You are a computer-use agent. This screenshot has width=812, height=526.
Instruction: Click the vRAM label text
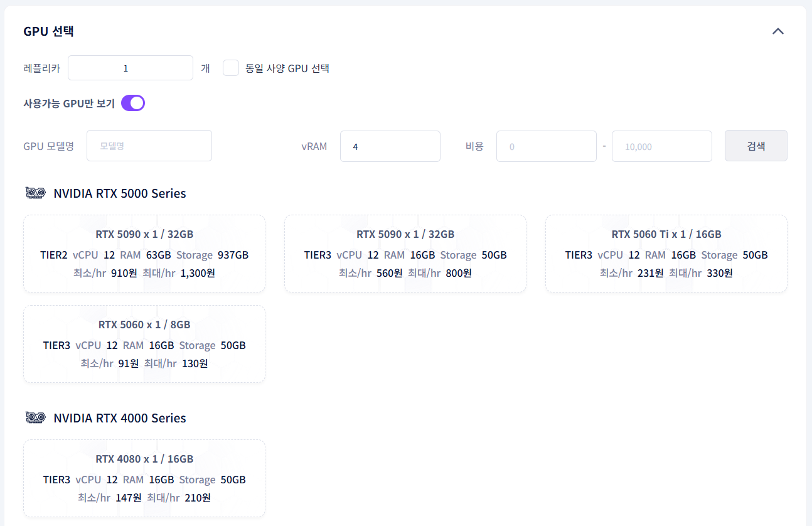coord(314,146)
